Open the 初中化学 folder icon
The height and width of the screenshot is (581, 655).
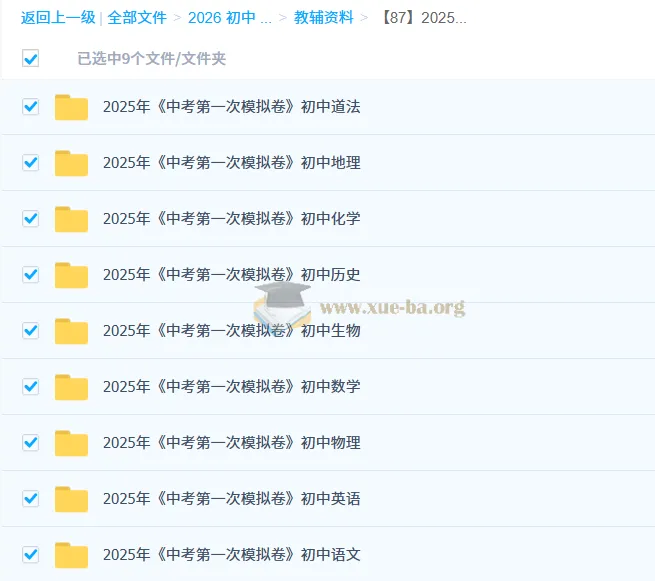pyautogui.click(x=71, y=219)
